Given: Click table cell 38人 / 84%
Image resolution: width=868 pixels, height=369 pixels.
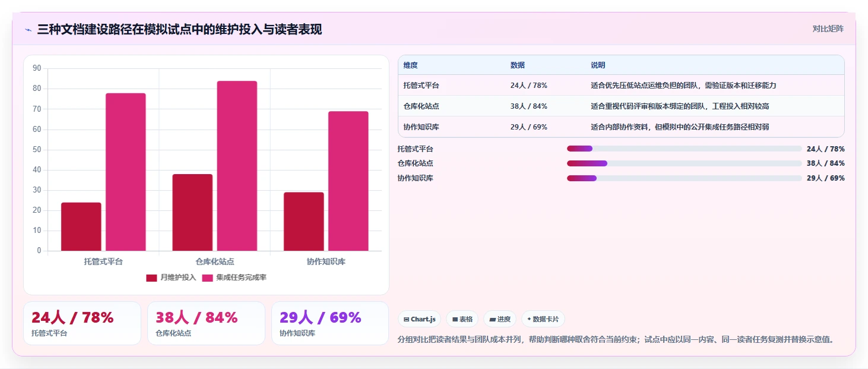Looking at the screenshot, I should pos(528,106).
